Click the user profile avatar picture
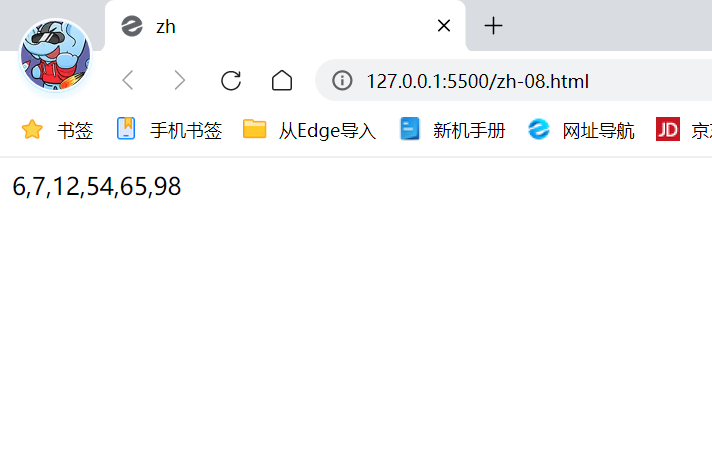 (55, 55)
